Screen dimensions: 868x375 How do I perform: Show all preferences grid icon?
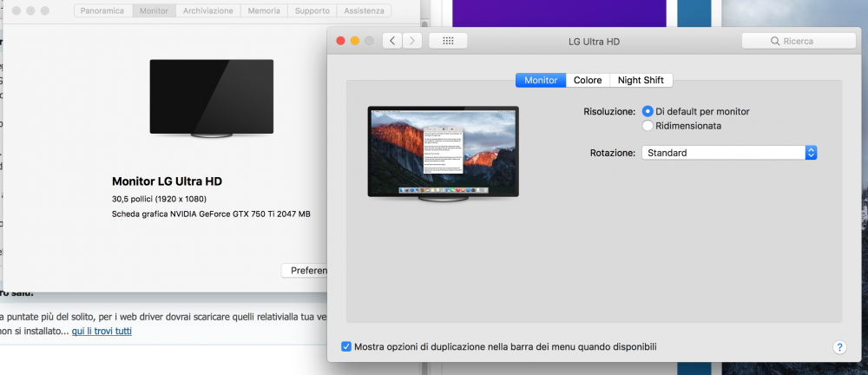tap(449, 41)
